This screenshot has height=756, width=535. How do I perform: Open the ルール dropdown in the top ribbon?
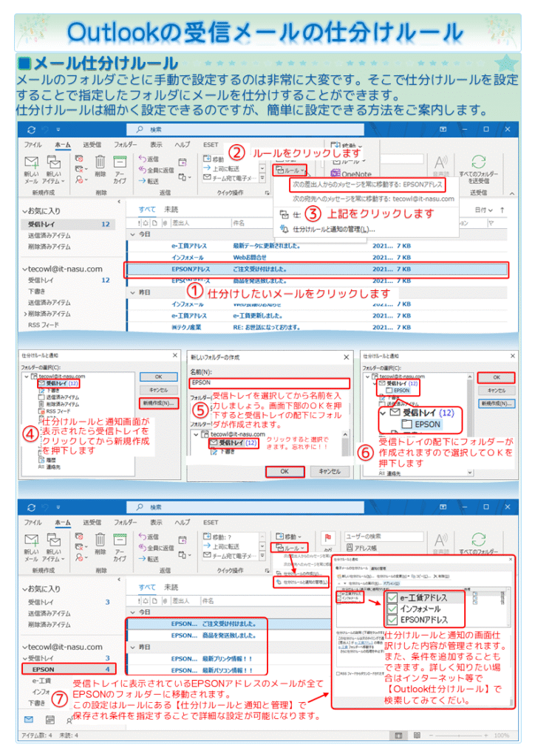click(x=288, y=170)
